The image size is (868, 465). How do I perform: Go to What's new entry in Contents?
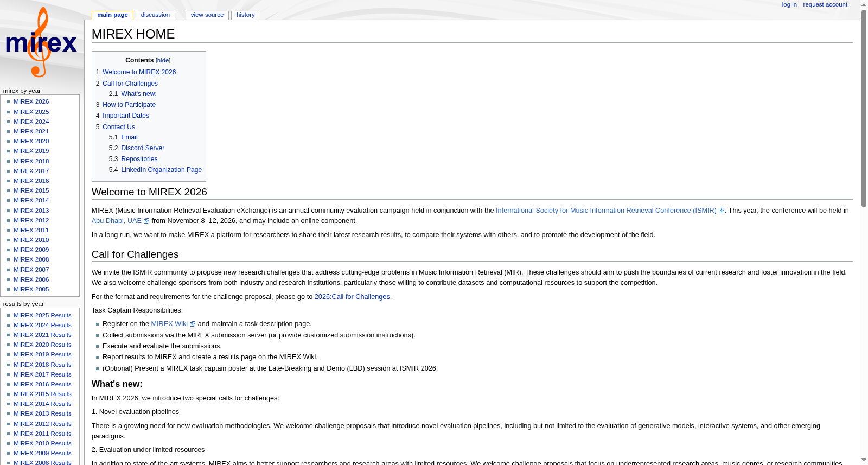[x=139, y=94]
